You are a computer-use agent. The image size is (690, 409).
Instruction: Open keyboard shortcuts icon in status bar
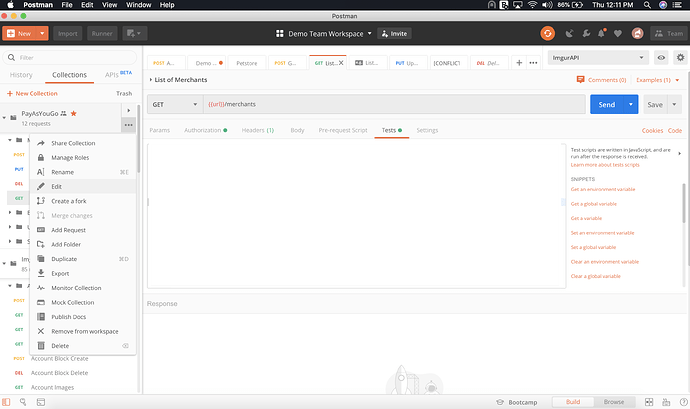click(x=666, y=402)
